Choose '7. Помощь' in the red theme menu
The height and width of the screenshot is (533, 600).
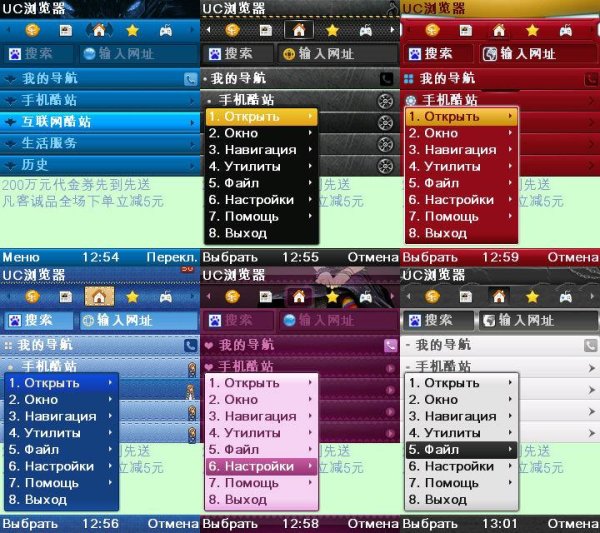[461, 217]
